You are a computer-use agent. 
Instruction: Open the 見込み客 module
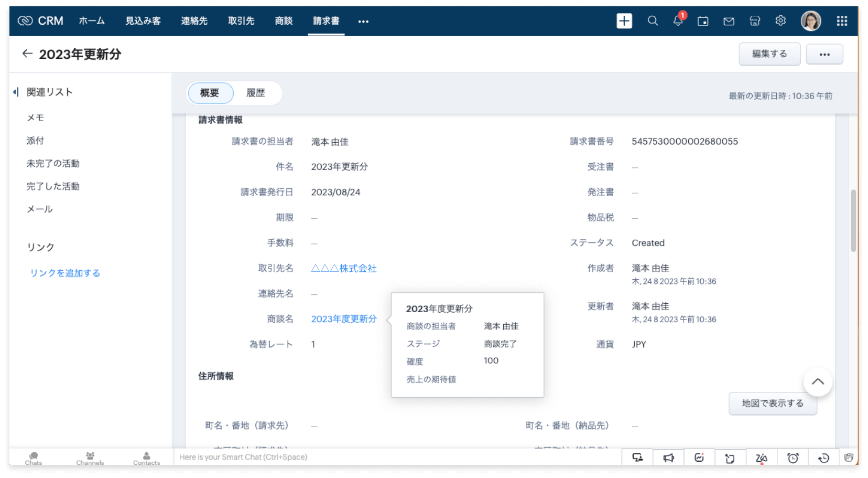[x=143, y=21]
